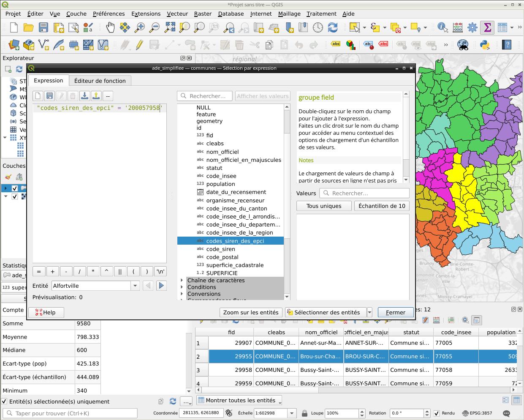524x420 pixels.
Task: Click the 'Tous uniques' button
Action: pyautogui.click(x=324, y=206)
